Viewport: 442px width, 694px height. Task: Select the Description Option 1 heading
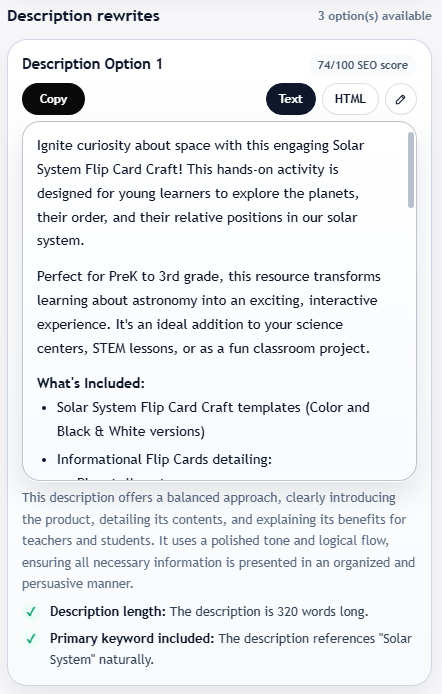click(x=92, y=64)
